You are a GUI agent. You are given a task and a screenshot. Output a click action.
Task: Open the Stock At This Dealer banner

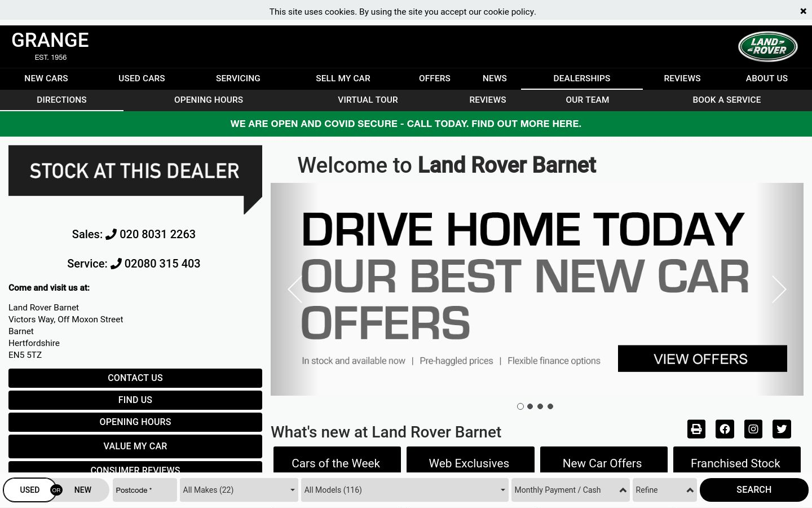(x=135, y=179)
